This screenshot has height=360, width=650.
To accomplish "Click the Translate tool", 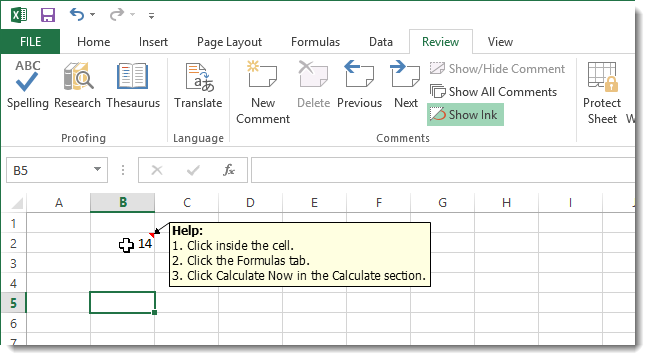I will tap(198, 85).
